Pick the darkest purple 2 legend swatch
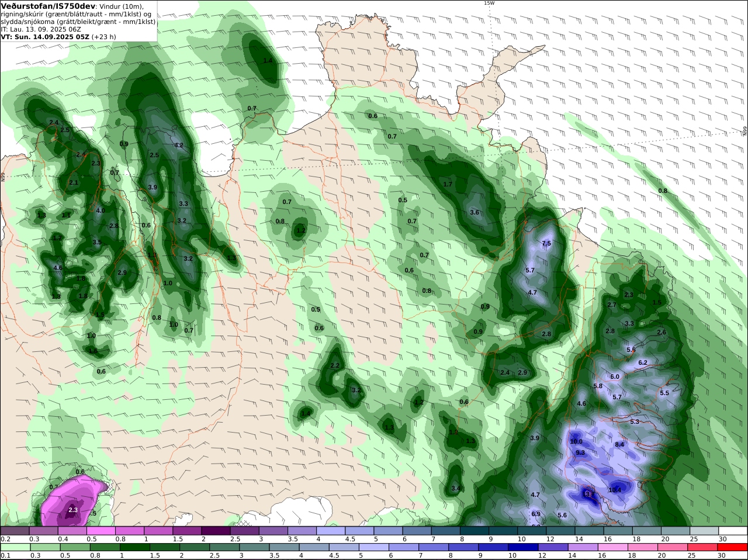 [x=216, y=531]
